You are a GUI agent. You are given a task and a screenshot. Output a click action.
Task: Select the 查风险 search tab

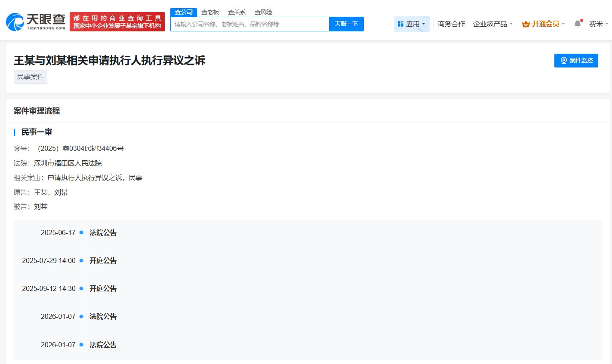[263, 12]
